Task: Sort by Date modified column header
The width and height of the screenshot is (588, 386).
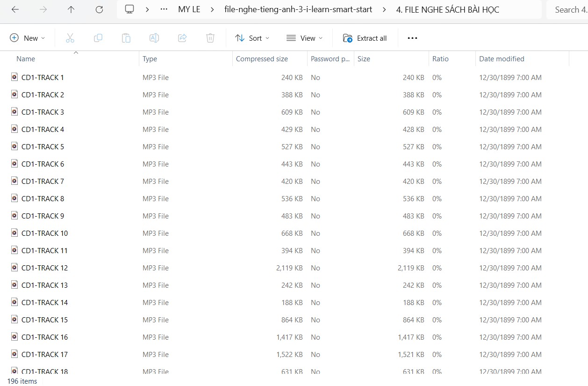Action: pyautogui.click(x=502, y=59)
